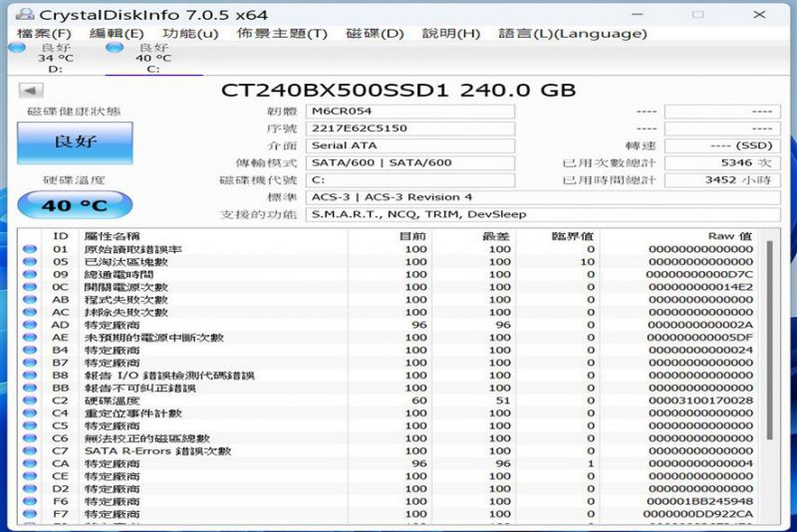Open the 功能(u) menu

click(190, 34)
